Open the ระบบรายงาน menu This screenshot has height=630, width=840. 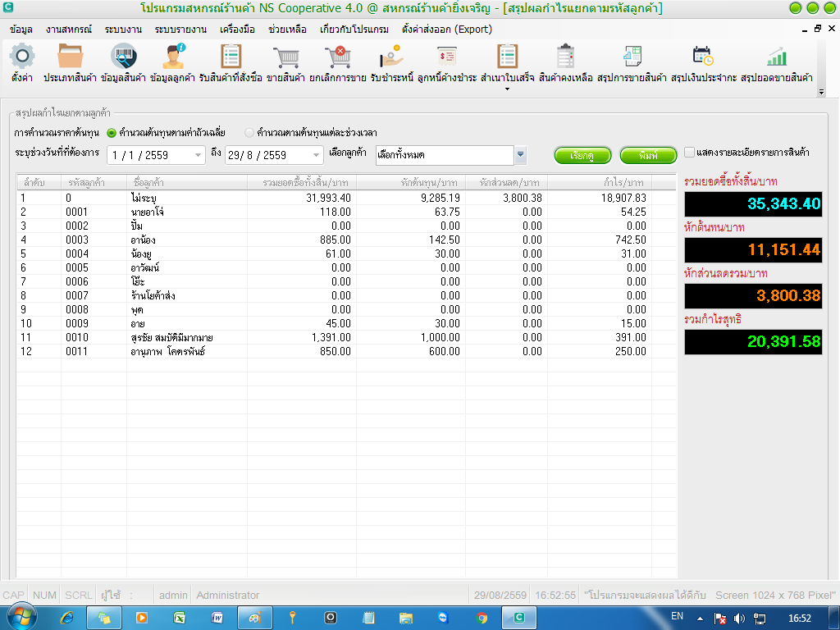pyautogui.click(x=180, y=30)
